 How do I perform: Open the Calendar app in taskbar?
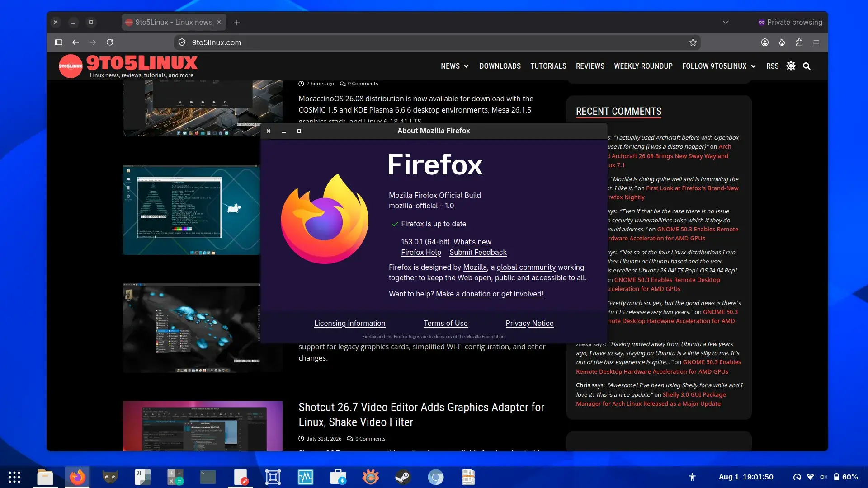click(143, 477)
